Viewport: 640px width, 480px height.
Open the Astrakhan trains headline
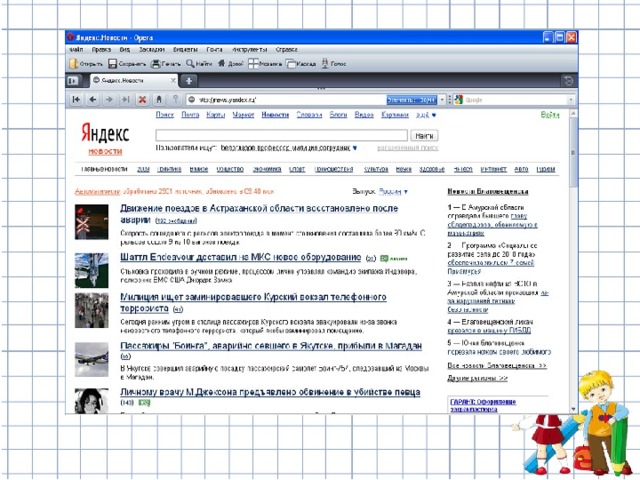coord(259,214)
